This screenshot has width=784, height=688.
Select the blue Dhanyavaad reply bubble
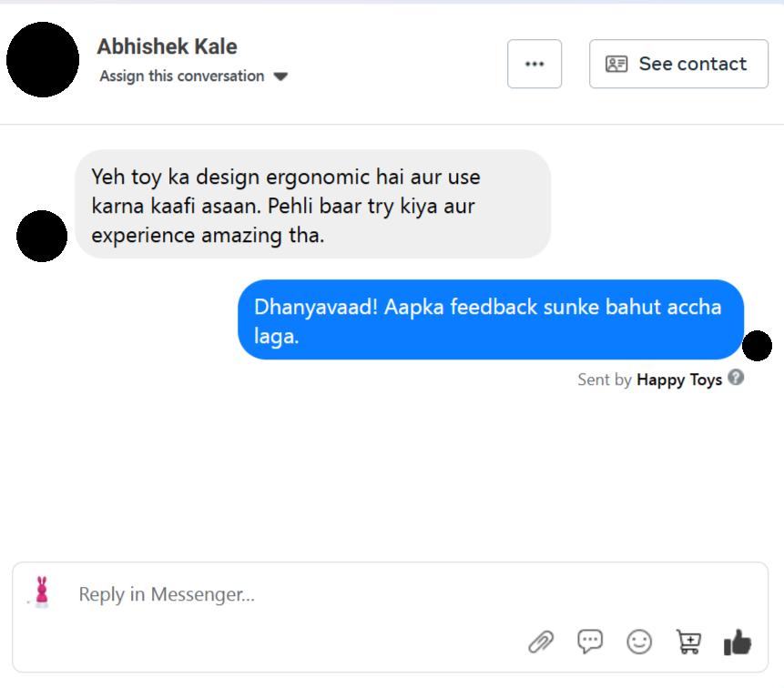(x=490, y=320)
